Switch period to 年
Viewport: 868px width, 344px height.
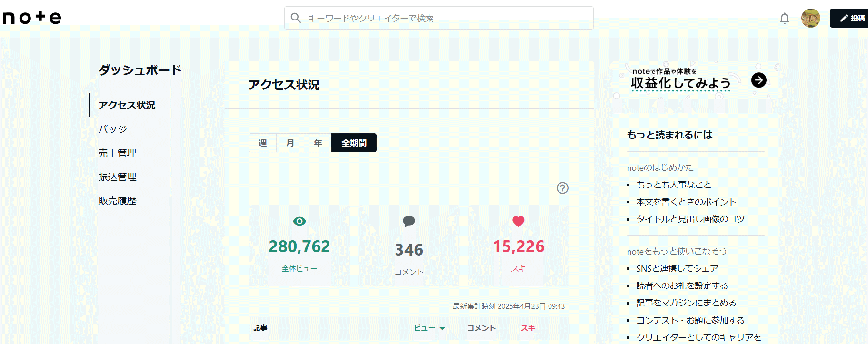point(318,143)
